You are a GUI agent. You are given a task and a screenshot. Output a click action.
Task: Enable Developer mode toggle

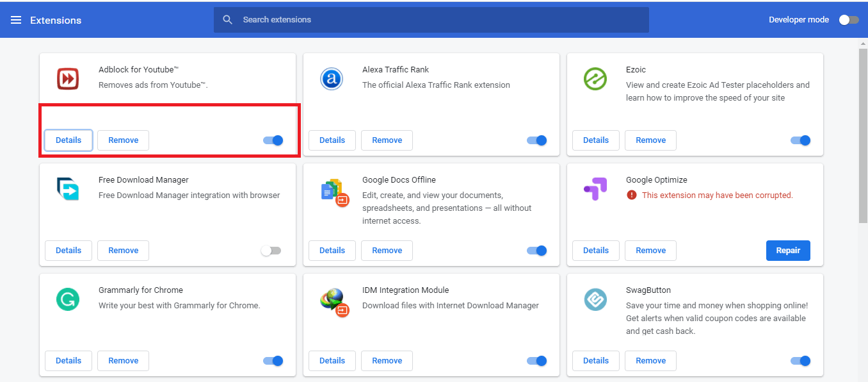pyautogui.click(x=849, y=20)
